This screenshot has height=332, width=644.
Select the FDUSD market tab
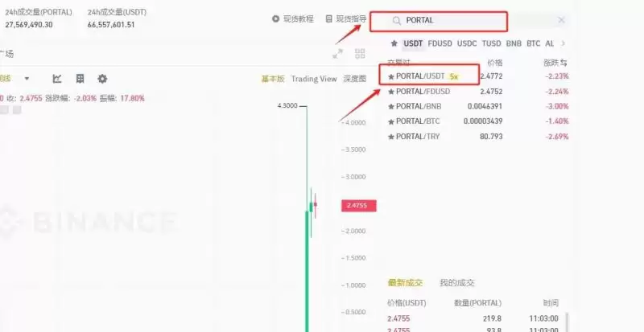(440, 43)
